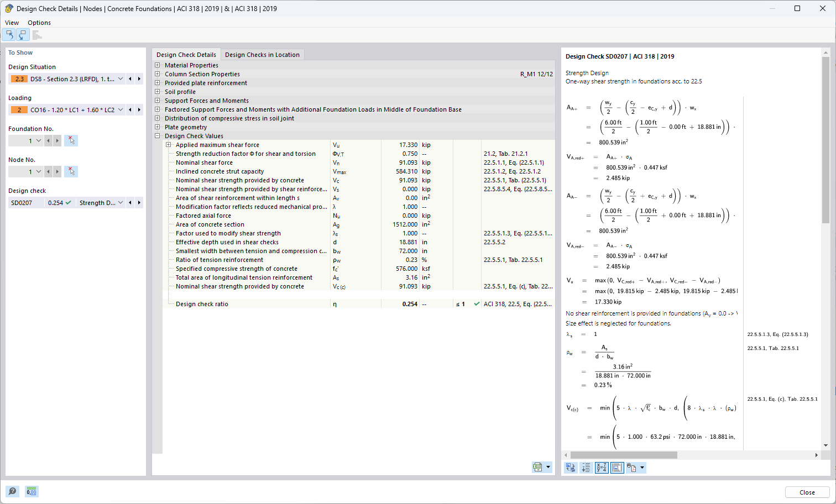The height and width of the screenshot is (504, 836).
Task: Step to next Node No.
Action: (x=58, y=172)
